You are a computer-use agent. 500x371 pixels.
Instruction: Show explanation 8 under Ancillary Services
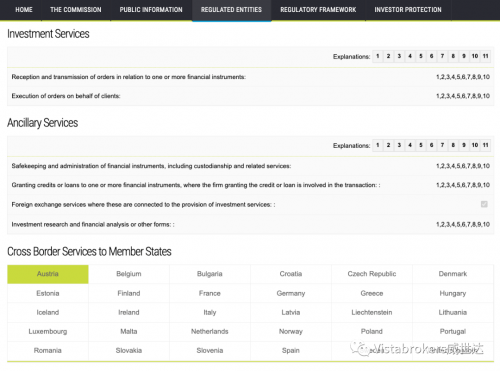pos(453,145)
